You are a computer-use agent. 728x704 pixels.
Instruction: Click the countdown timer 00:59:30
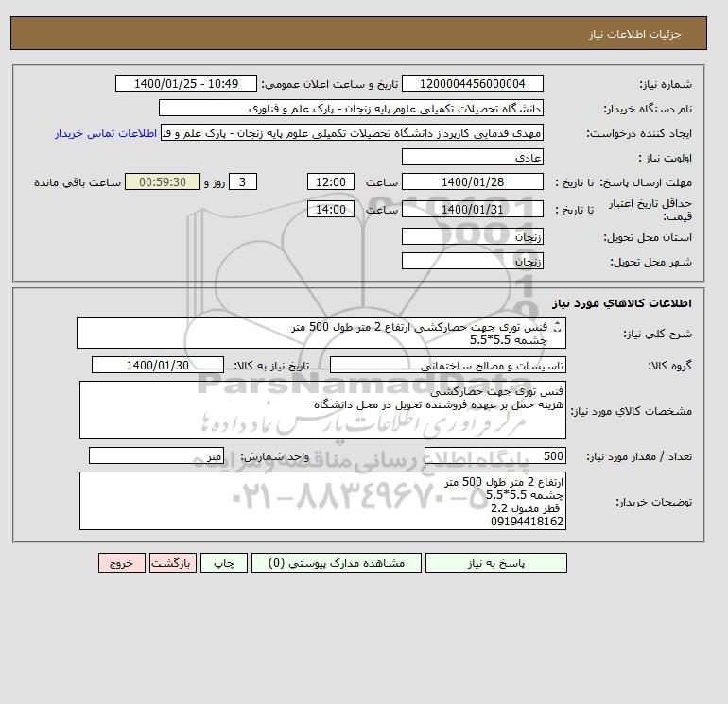click(163, 182)
